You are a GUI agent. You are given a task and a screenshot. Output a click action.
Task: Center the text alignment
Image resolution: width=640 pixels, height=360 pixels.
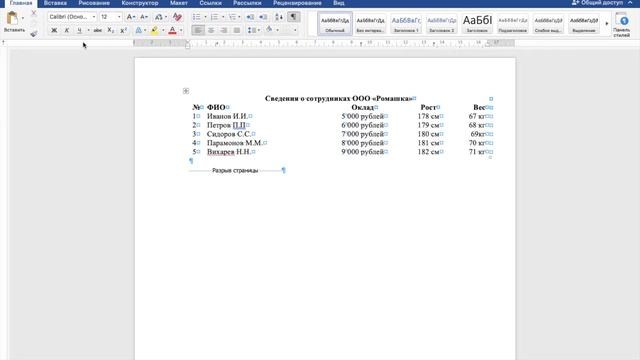[x=211, y=30]
